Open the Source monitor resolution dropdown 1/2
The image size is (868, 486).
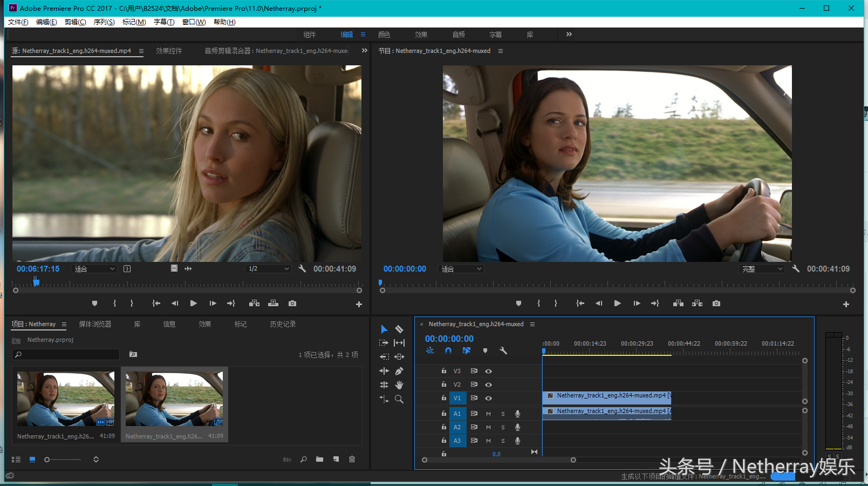[268, 268]
